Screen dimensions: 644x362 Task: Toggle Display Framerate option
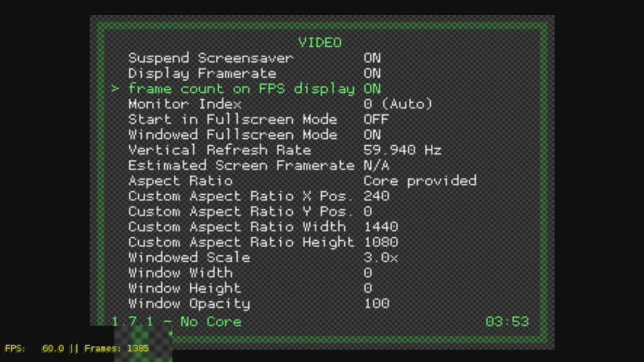(202, 73)
